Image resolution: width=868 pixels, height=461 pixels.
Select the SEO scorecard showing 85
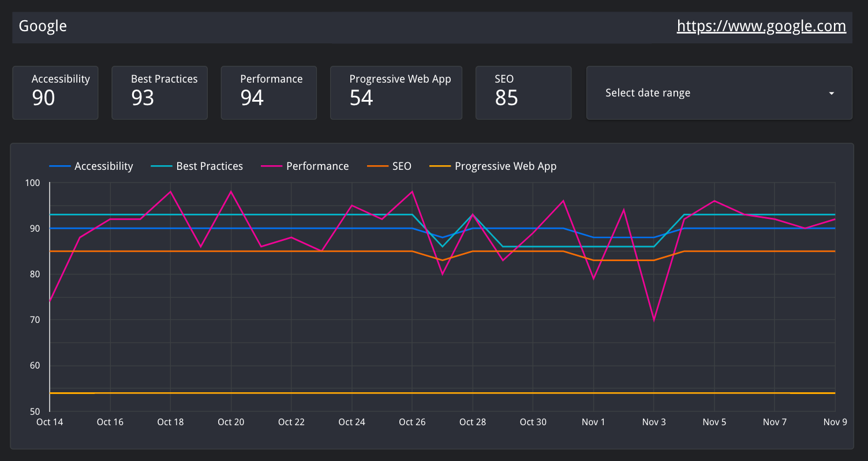click(523, 93)
